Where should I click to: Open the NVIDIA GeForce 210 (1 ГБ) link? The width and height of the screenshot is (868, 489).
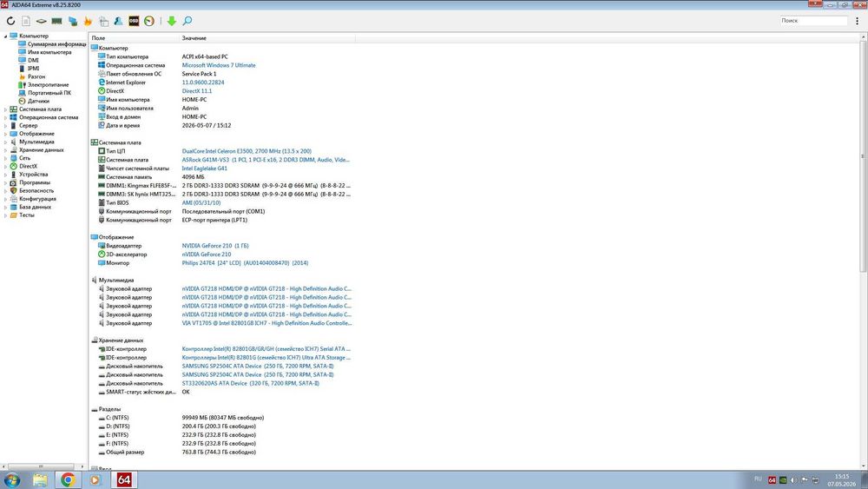215,246
